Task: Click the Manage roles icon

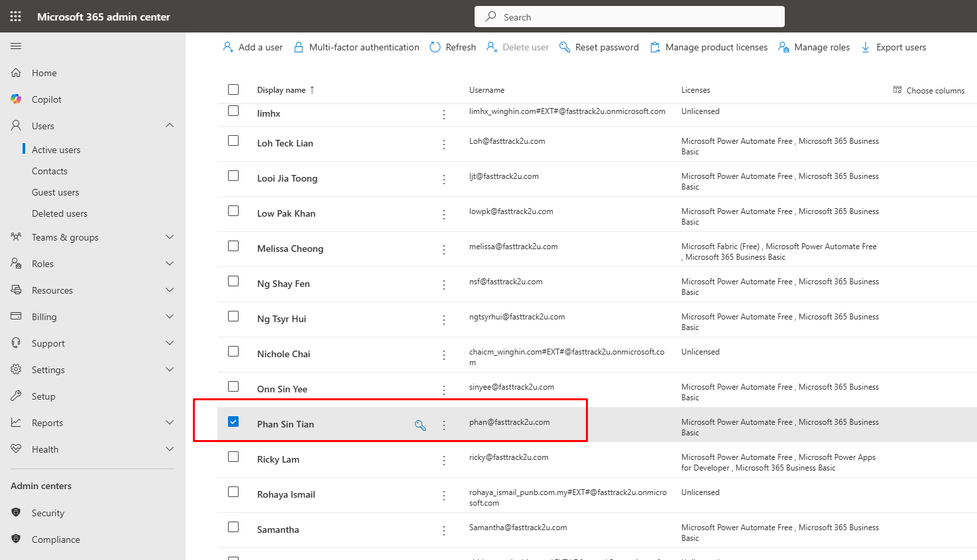Action: click(783, 47)
